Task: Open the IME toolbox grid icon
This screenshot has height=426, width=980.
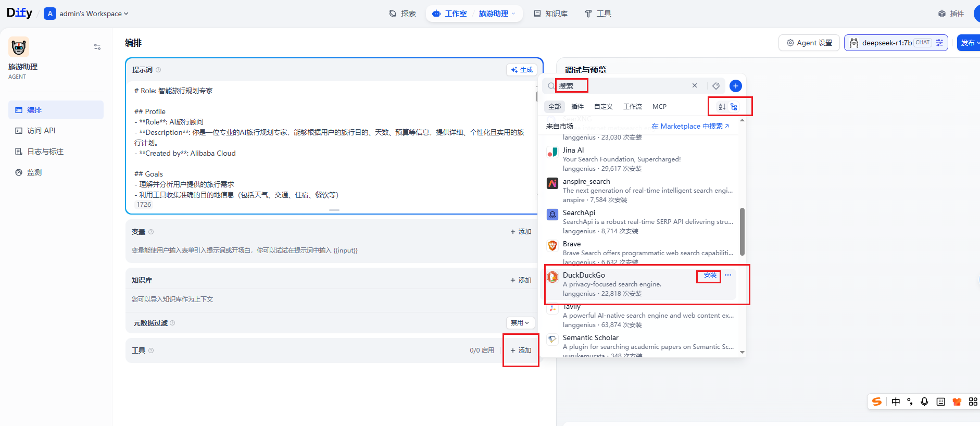Action: tap(973, 402)
